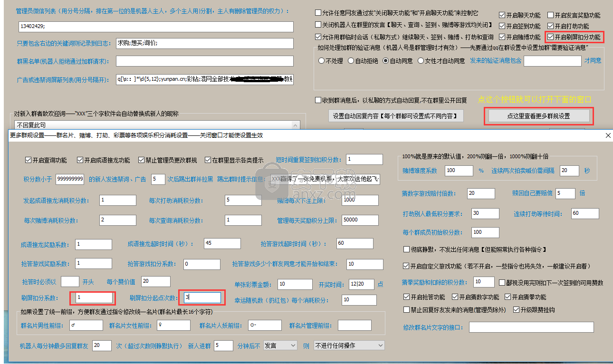Toggle 禁止管理员更改群规 checkbox
613x364 pixels.
click(141, 160)
